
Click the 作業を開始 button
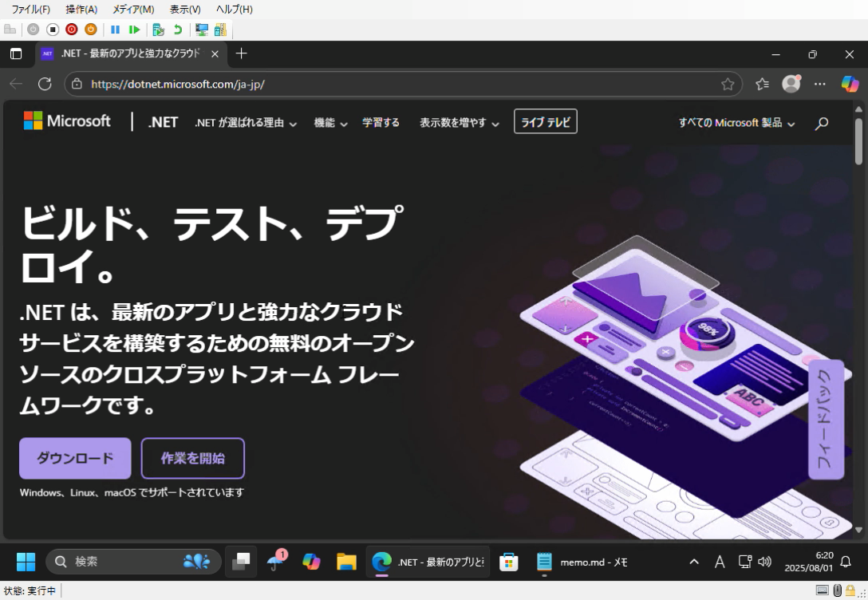pyautogui.click(x=192, y=458)
